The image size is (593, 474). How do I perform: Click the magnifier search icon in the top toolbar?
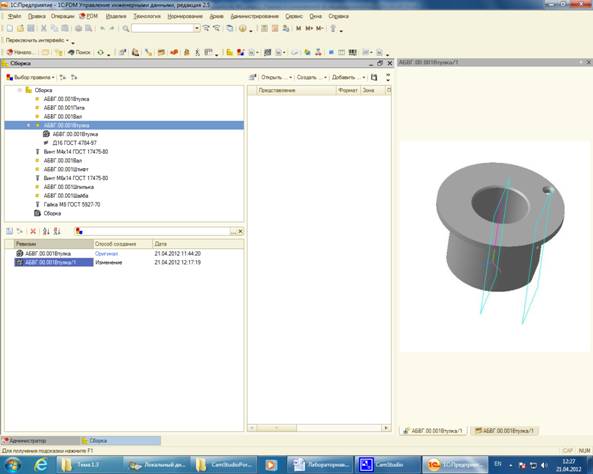click(x=126, y=28)
